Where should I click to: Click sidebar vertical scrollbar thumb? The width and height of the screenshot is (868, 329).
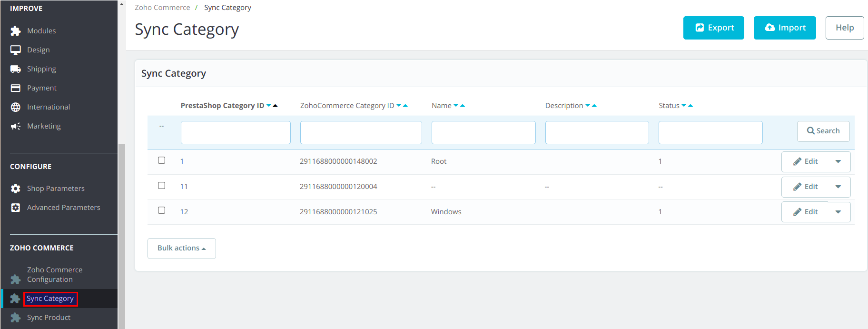pos(122,236)
